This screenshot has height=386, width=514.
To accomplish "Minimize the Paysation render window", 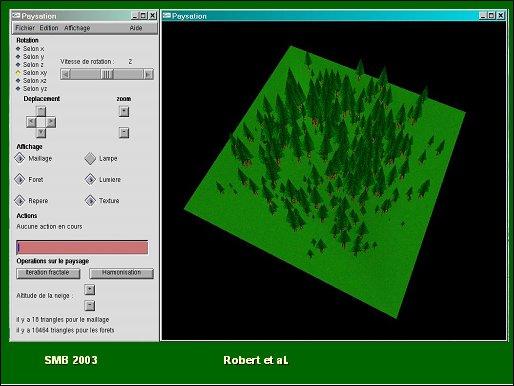I will (483, 15).
